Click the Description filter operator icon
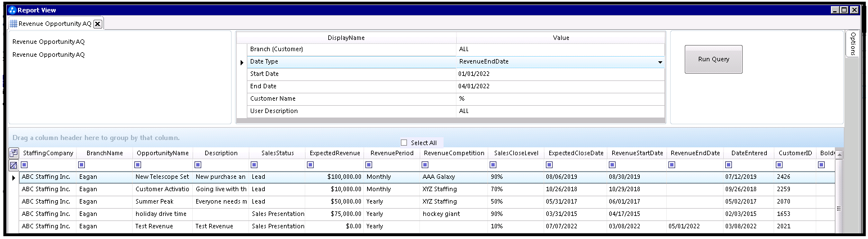Image resolution: width=868 pixels, height=239 pixels. tap(198, 165)
